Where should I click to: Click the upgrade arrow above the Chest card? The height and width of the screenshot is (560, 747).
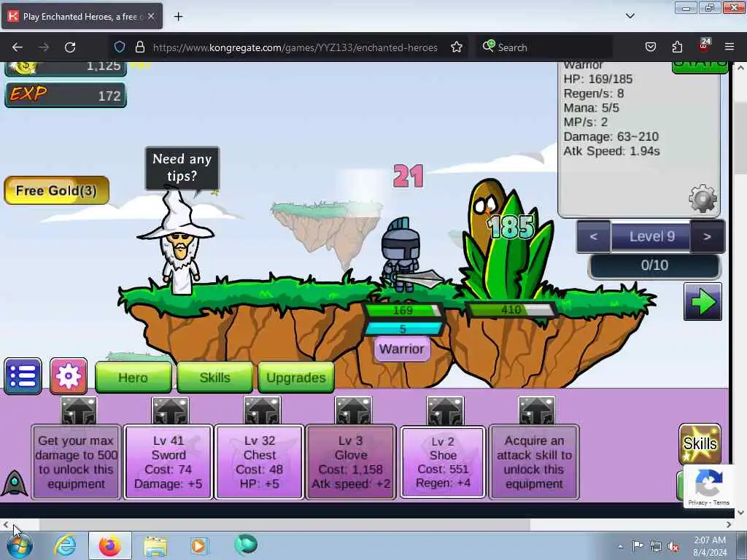pos(262,411)
